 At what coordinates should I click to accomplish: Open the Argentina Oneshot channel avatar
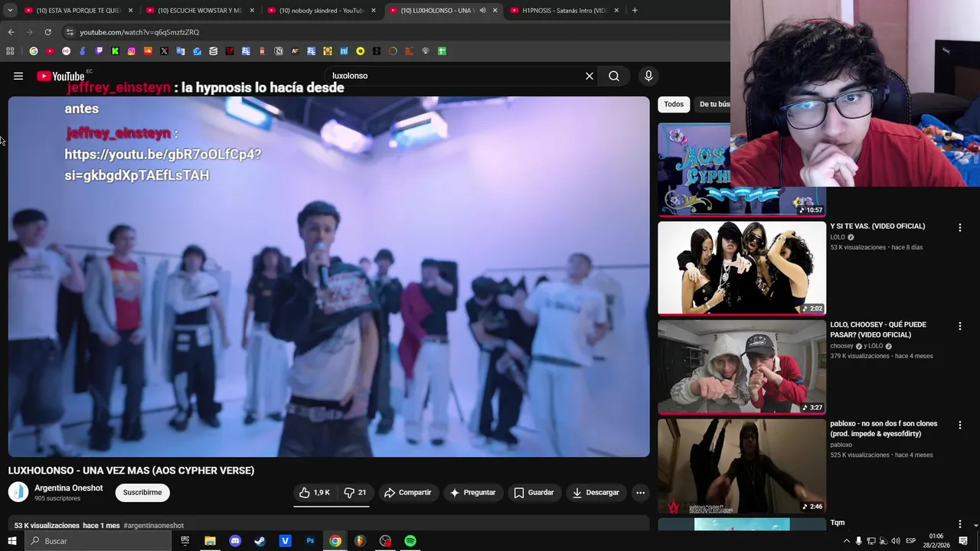(18, 492)
